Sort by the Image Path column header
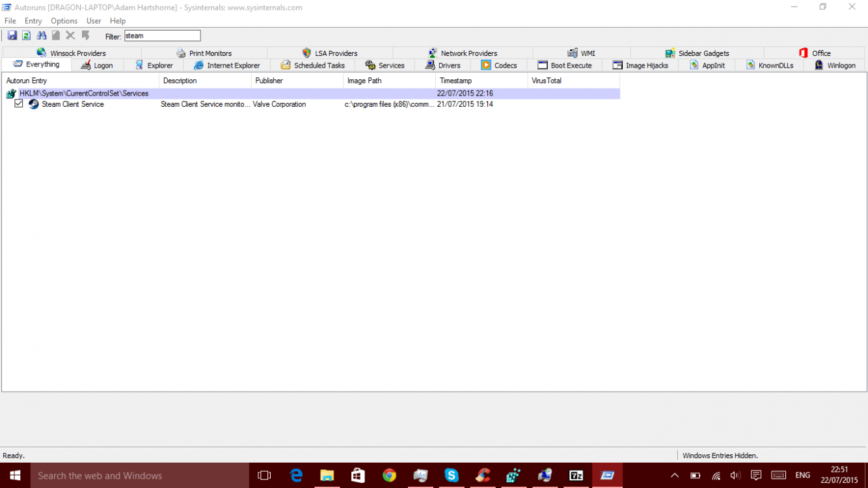Viewport: 868px width, 488px height. tap(389, 81)
